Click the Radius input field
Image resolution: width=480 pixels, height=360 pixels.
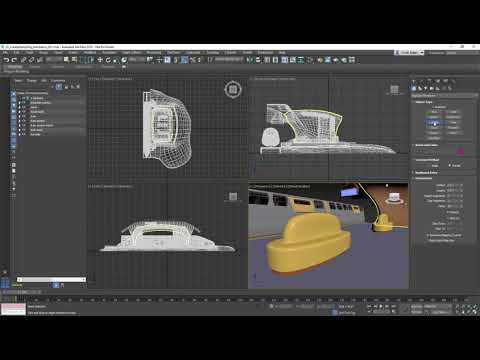coord(454,185)
